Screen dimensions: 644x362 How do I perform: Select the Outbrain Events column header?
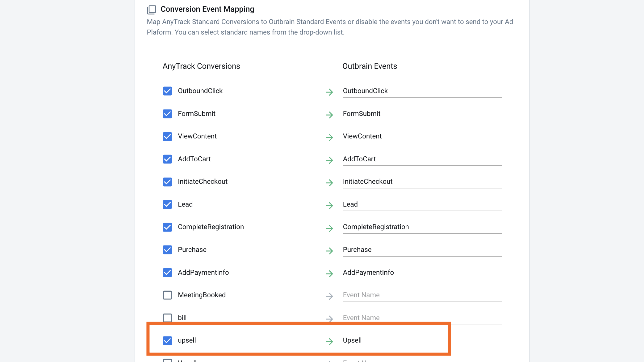tap(370, 66)
